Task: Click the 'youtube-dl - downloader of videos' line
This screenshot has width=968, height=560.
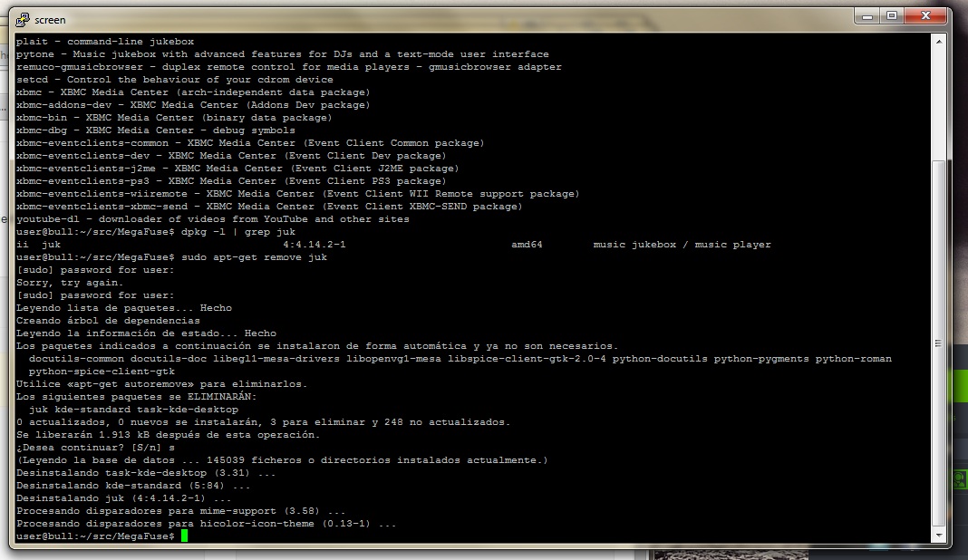Action: coord(212,219)
